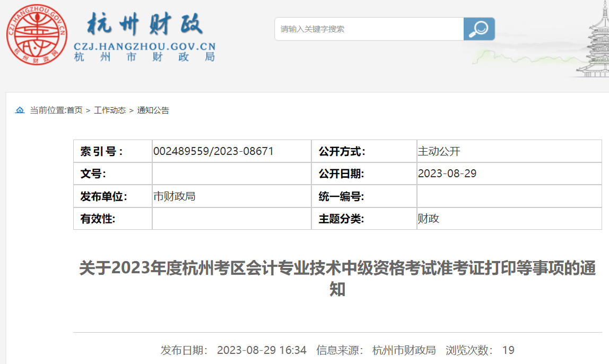Click the CZJ.HANGZHOU.GOV.CN site address text
The width and height of the screenshot is (609, 364).
coord(144,46)
